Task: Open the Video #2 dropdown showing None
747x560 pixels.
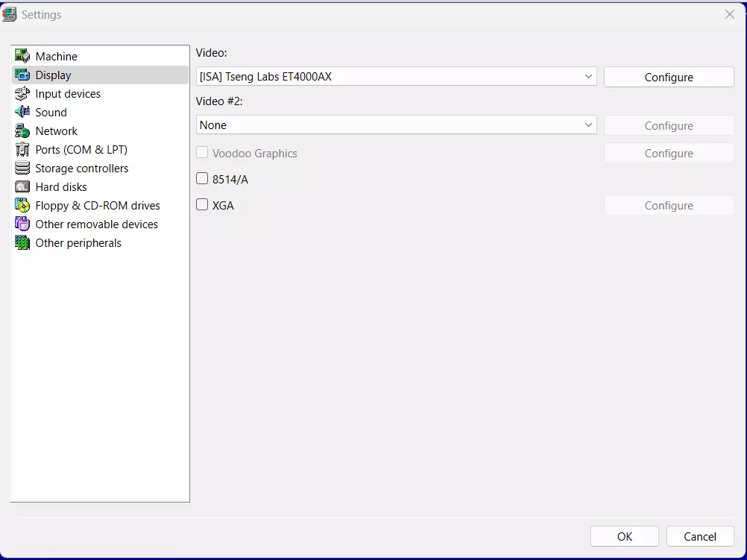Action: click(x=397, y=125)
